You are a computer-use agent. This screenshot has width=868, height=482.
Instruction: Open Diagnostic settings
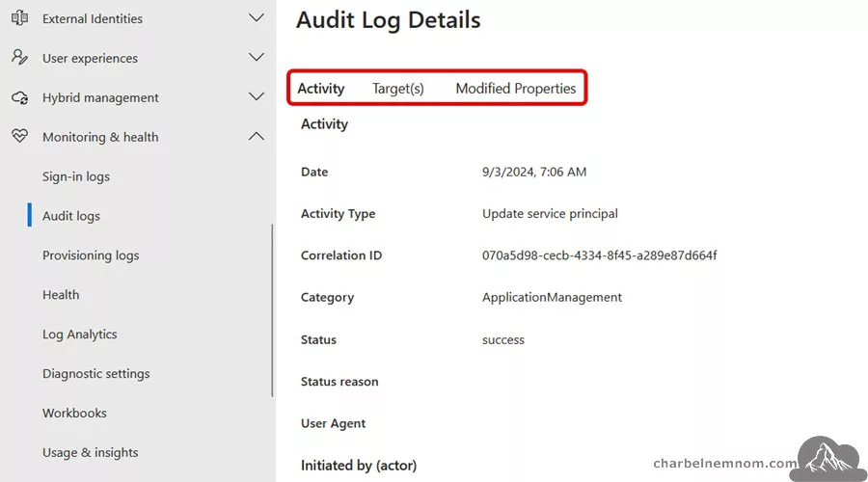coord(96,373)
